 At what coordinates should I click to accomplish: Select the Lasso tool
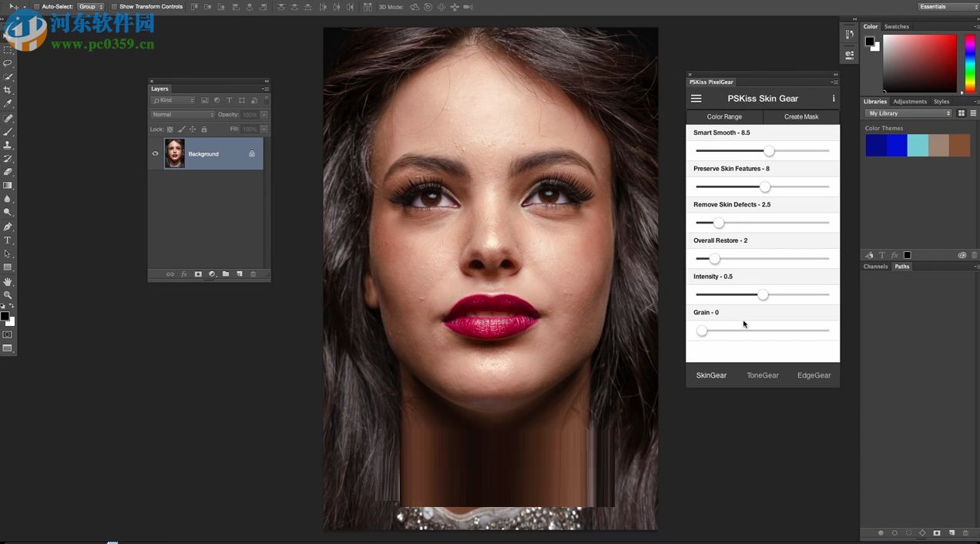point(8,63)
